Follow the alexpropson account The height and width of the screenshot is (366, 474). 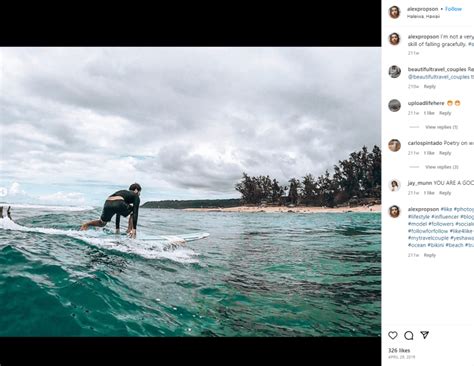[x=453, y=9]
